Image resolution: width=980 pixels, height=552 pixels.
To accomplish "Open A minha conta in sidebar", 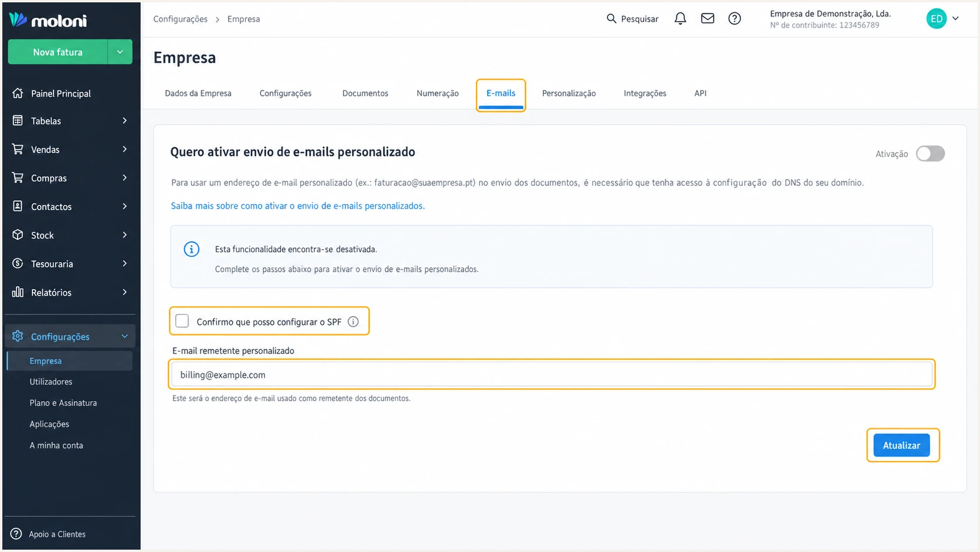I will pos(56,445).
